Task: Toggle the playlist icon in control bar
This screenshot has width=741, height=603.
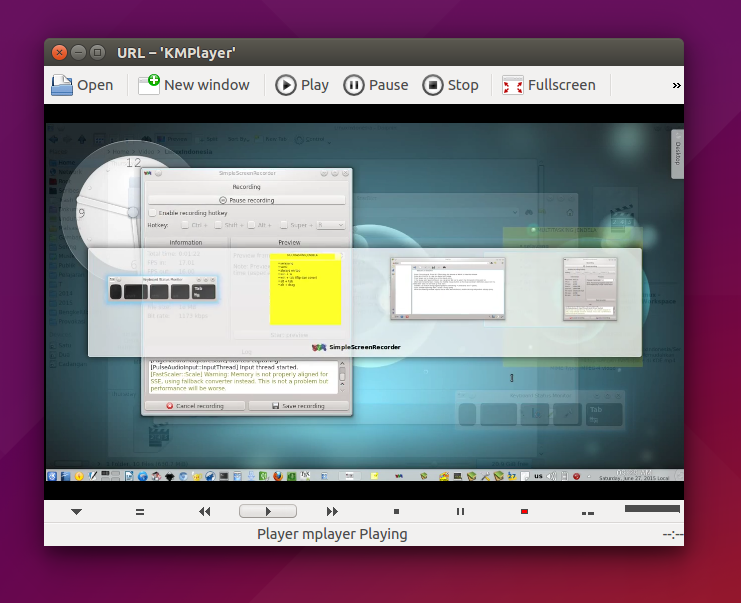Action: pos(140,512)
